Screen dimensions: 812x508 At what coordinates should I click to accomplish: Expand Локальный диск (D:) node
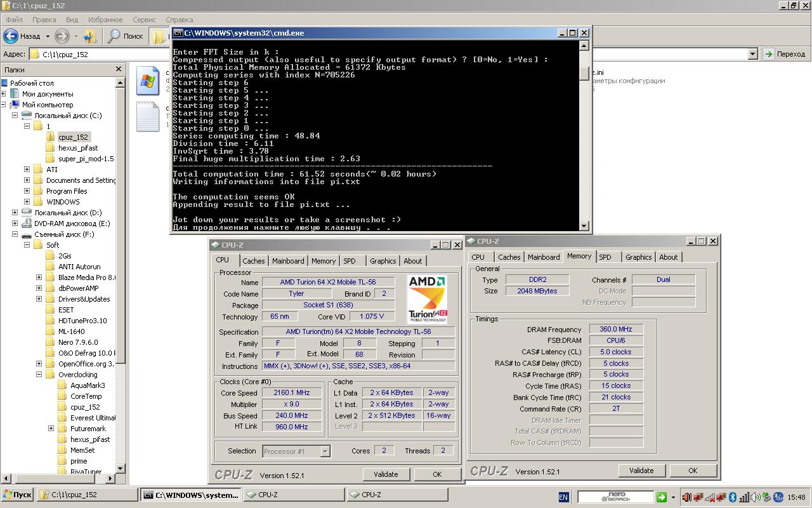click(x=15, y=213)
